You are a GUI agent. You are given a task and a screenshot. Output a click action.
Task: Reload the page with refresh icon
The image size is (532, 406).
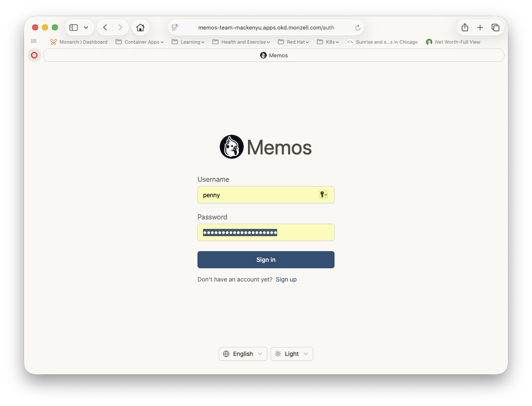358,27
